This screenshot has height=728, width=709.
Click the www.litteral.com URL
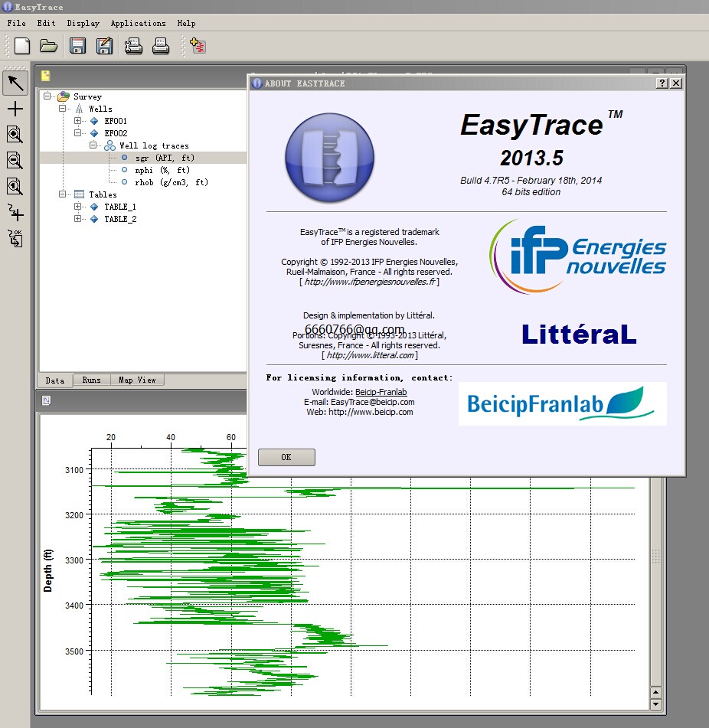click(x=370, y=355)
